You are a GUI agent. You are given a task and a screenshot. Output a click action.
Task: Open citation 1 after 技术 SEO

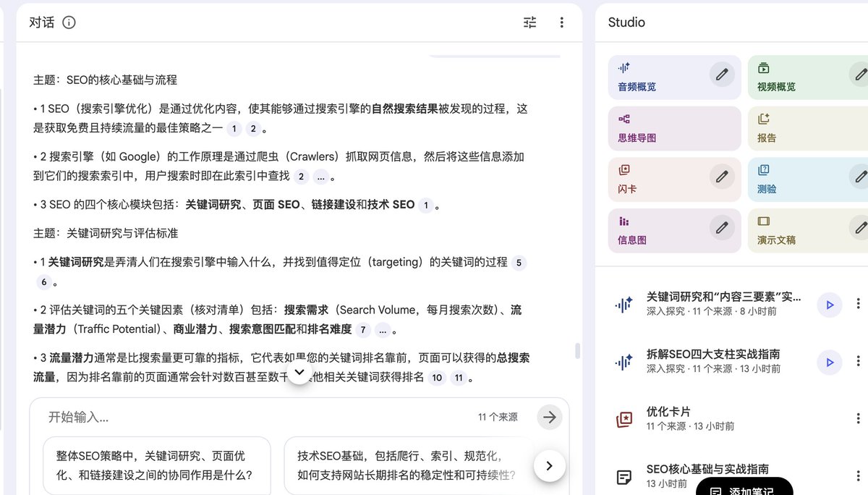click(x=426, y=206)
